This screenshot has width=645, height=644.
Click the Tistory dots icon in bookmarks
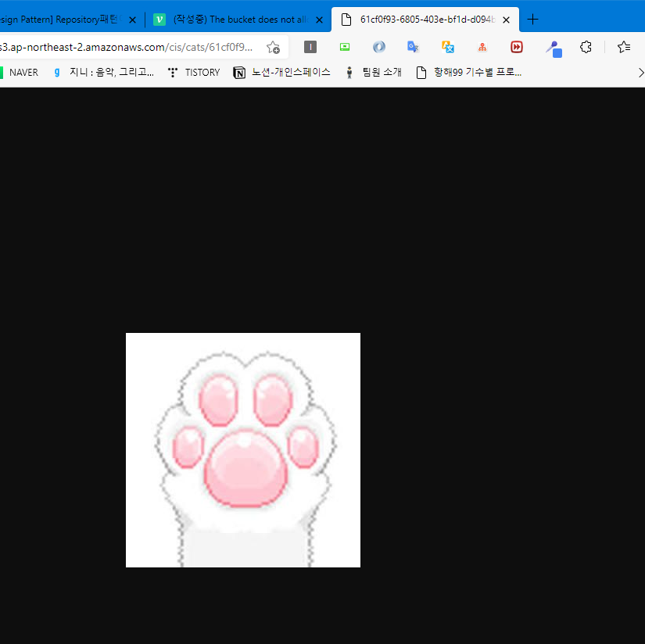(x=173, y=73)
